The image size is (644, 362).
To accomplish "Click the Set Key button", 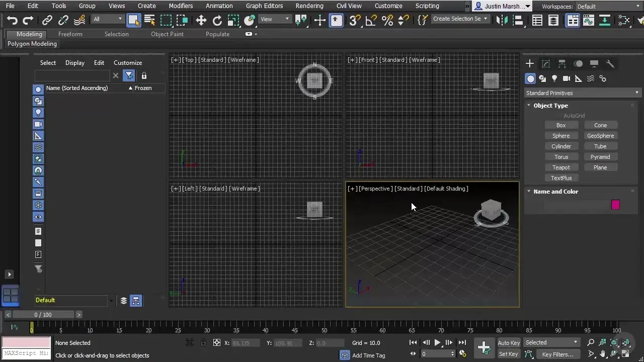I will coord(508,354).
